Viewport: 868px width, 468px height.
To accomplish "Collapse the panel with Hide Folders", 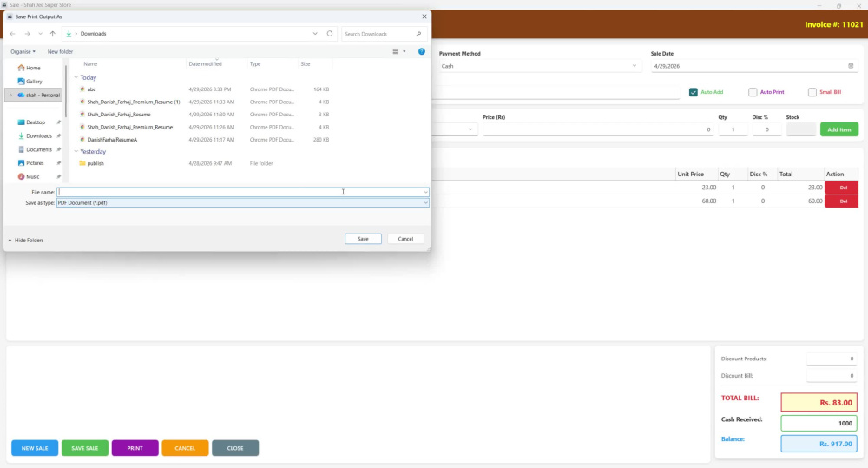I will tap(25, 241).
